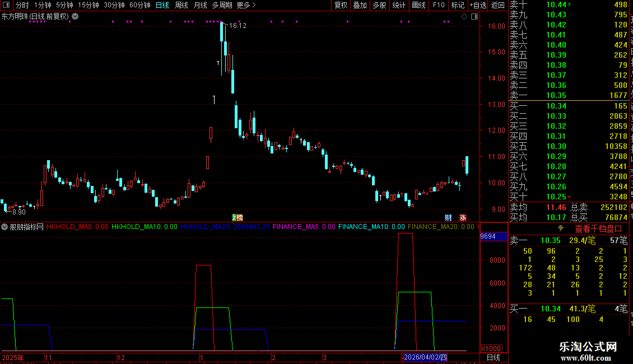Click the 8.90 low price label
This screenshot has height=364, width=633.
pos(19,212)
